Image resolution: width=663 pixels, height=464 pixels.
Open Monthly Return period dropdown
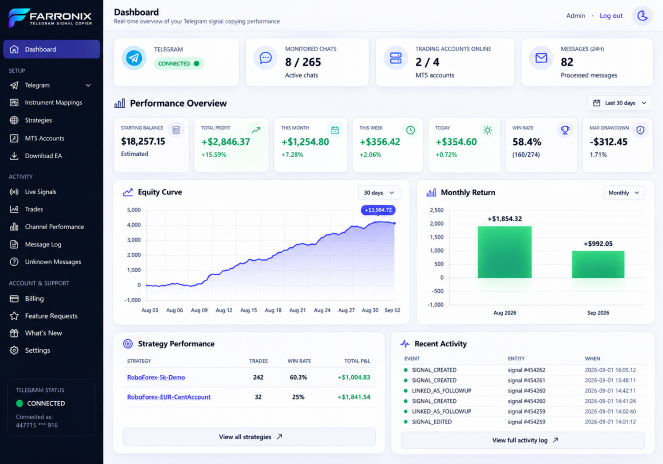(624, 193)
